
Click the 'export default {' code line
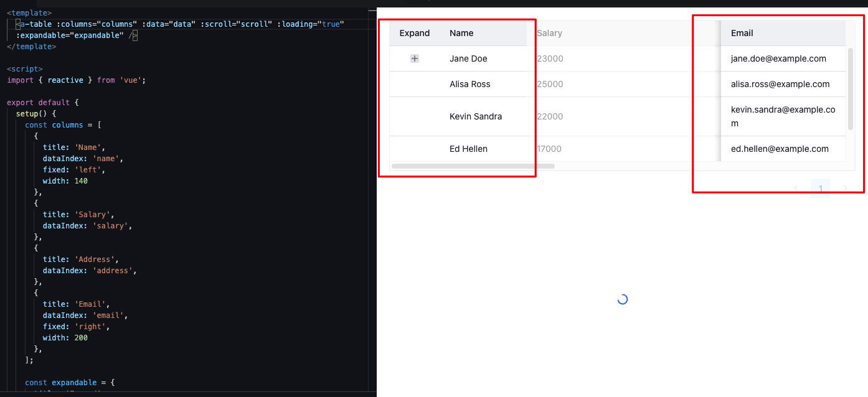click(x=43, y=103)
